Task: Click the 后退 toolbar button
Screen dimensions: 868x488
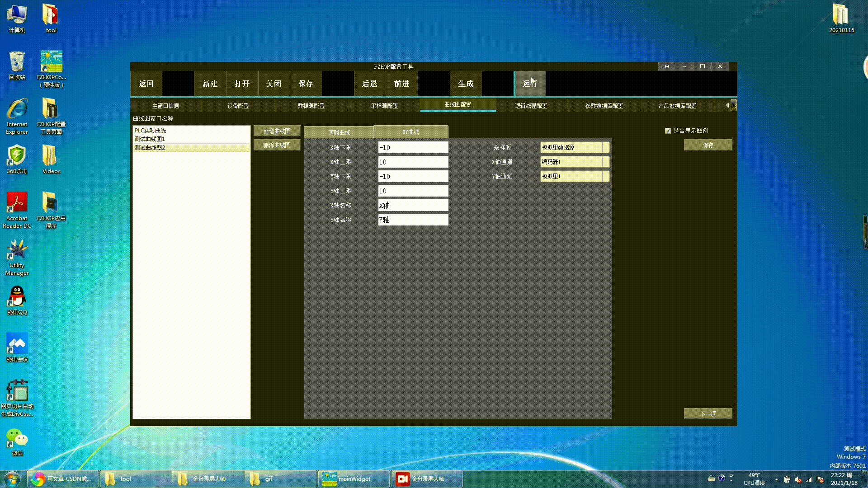Action: 369,84
